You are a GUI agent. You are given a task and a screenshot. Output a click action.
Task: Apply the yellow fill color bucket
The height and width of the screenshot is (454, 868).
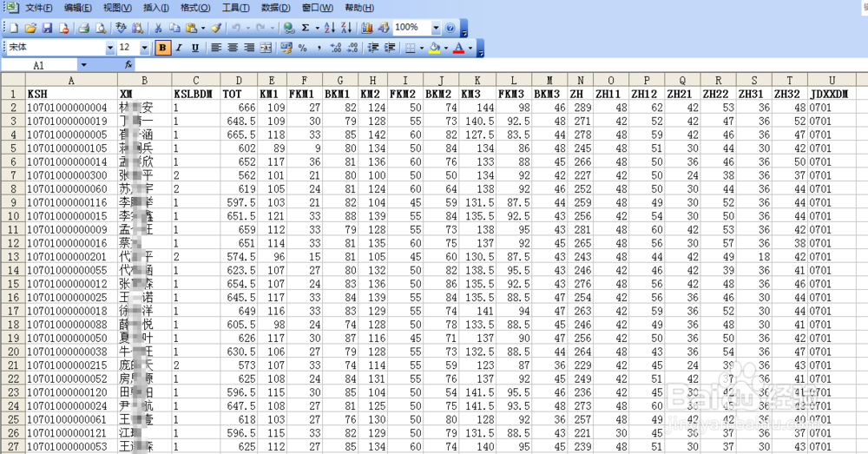(435, 48)
